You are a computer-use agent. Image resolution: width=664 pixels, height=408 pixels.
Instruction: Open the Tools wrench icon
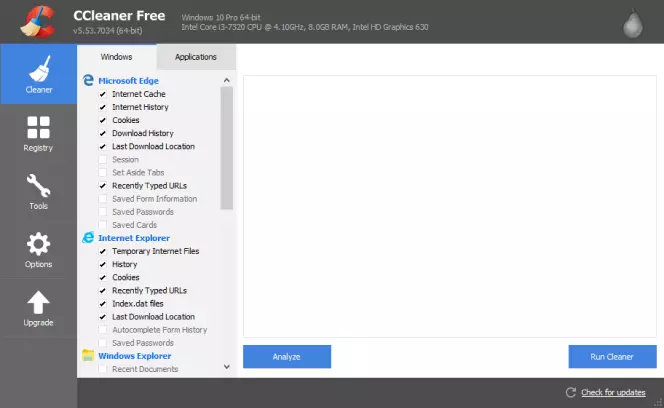[39, 186]
